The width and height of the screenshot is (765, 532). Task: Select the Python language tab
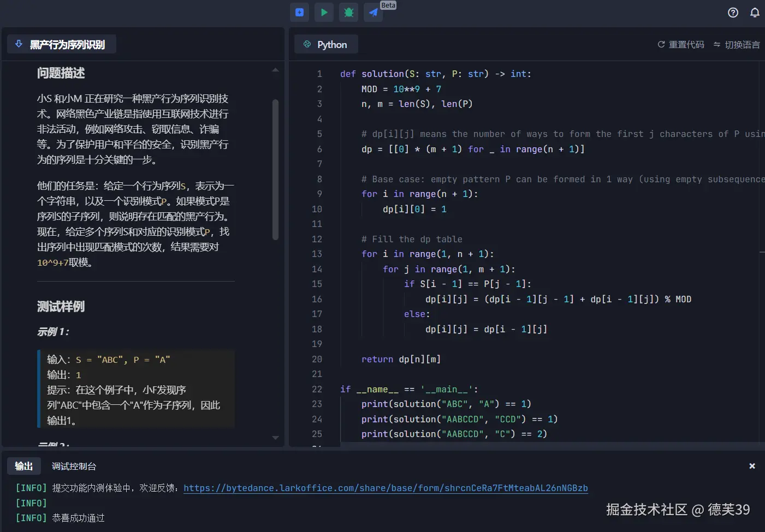click(x=326, y=44)
